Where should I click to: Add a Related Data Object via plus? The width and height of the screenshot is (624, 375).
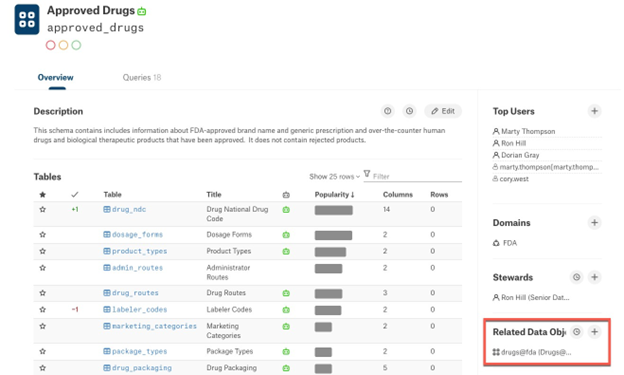[x=594, y=332]
